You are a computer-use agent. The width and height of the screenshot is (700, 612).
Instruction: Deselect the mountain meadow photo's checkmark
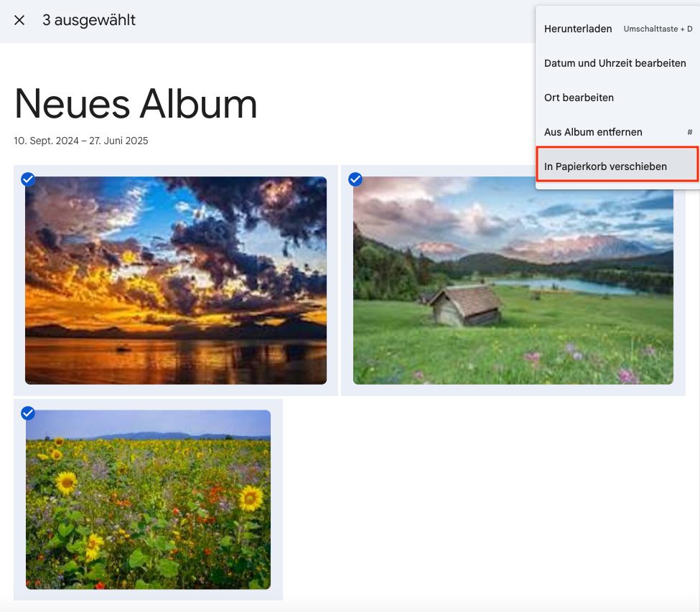pyautogui.click(x=355, y=179)
